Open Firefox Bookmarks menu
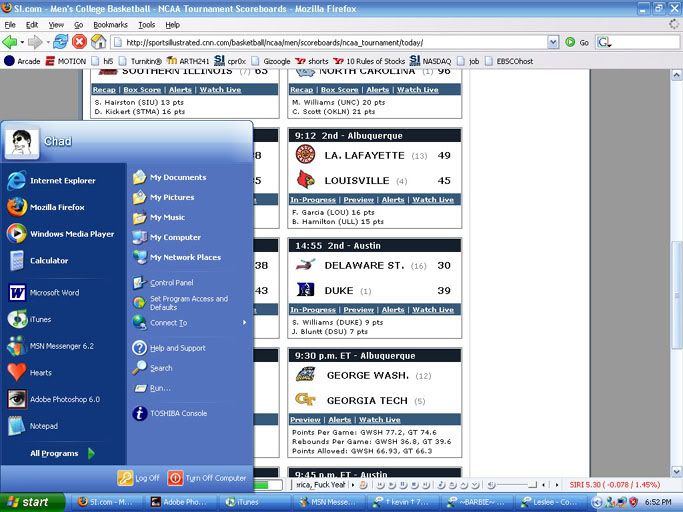The height and width of the screenshot is (512, 683). tap(110, 25)
